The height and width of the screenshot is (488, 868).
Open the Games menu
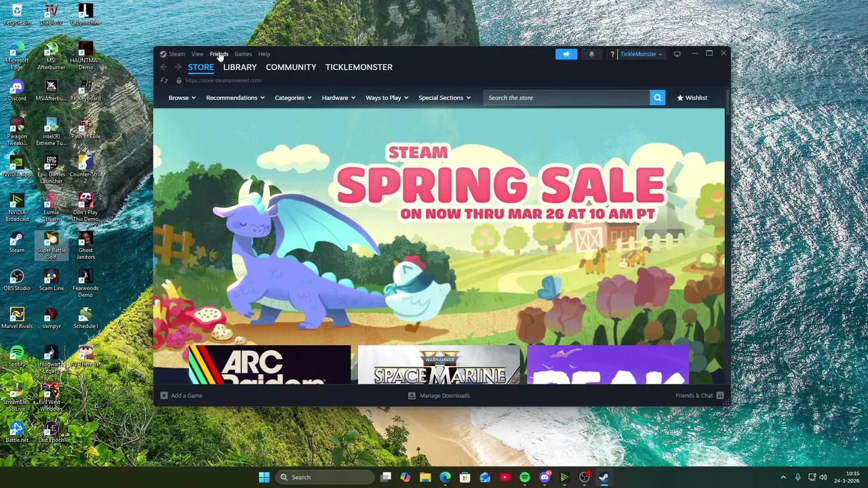coord(243,54)
